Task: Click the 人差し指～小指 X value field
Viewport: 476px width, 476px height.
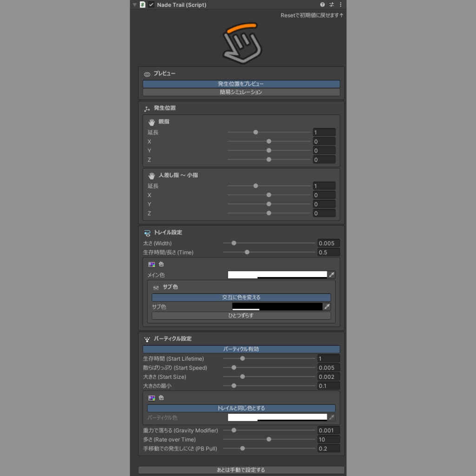Action: [324, 195]
